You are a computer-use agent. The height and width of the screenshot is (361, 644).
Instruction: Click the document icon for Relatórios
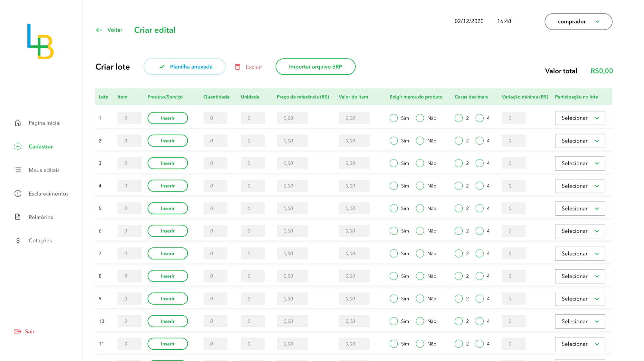(x=18, y=217)
